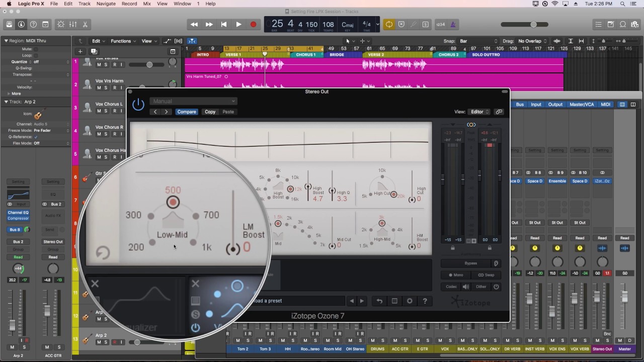Toggle the Replace mode button
644x362 pixels.
click(x=401, y=24)
